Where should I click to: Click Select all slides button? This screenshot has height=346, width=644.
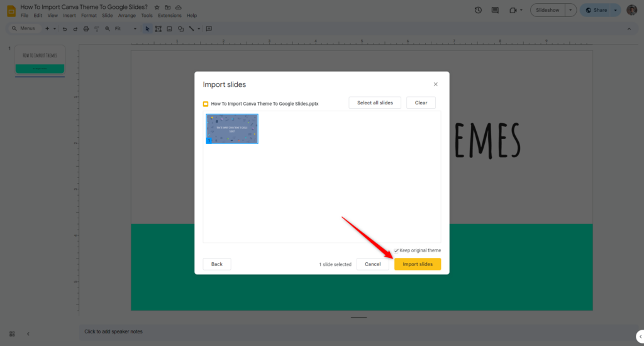pyautogui.click(x=375, y=103)
